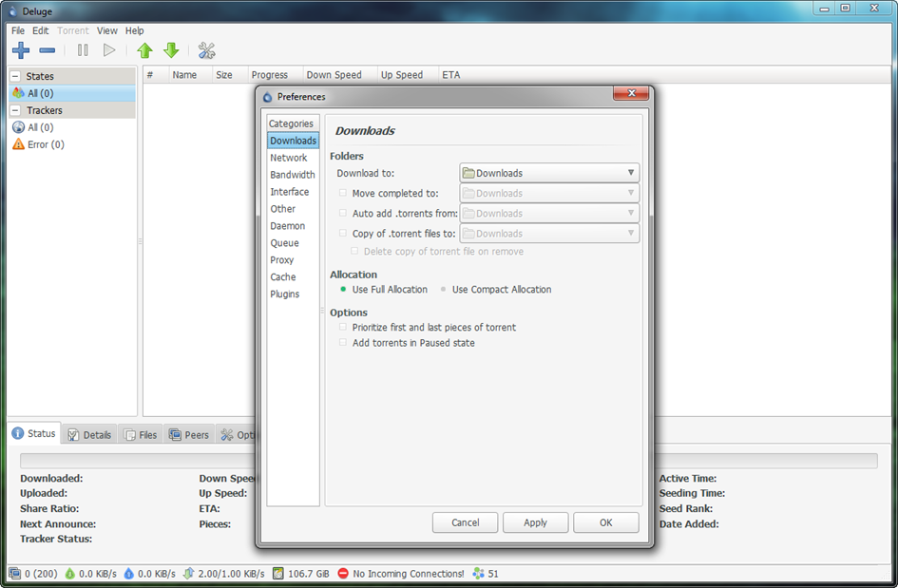Select the Other preferences category

[293, 209]
